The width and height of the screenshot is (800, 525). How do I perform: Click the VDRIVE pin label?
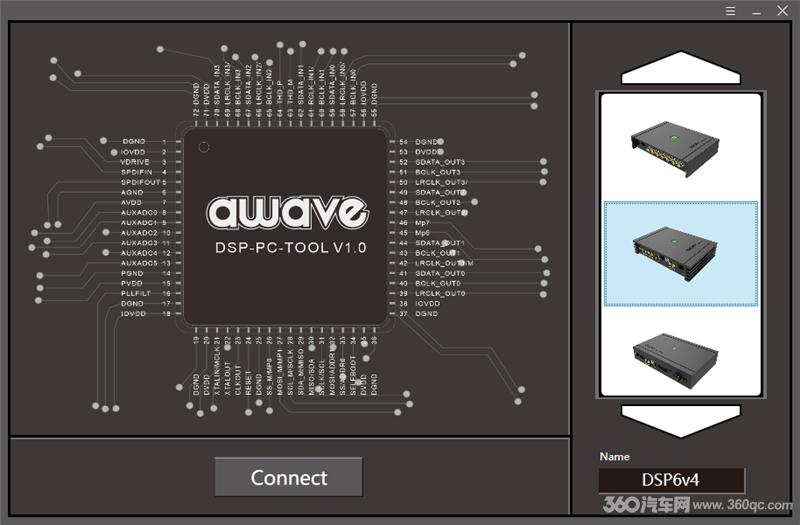tap(135, 162)
